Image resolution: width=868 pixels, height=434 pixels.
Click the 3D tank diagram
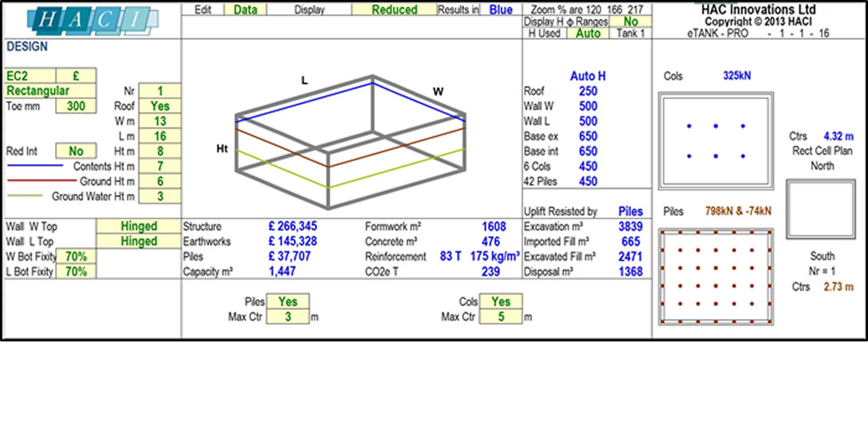click(x=350, y=142)
